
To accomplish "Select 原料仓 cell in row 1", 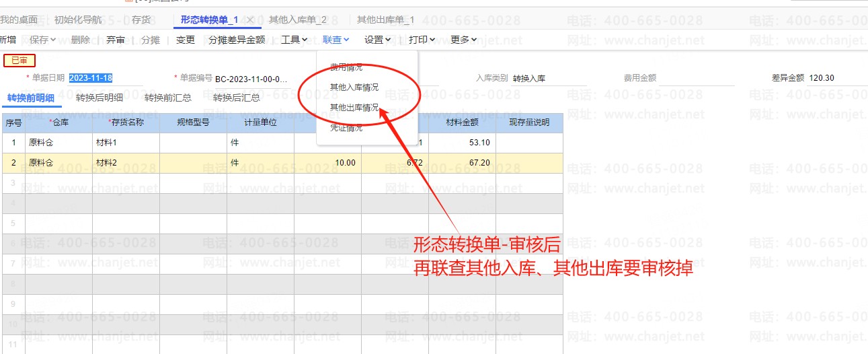I will coord(59,143).
